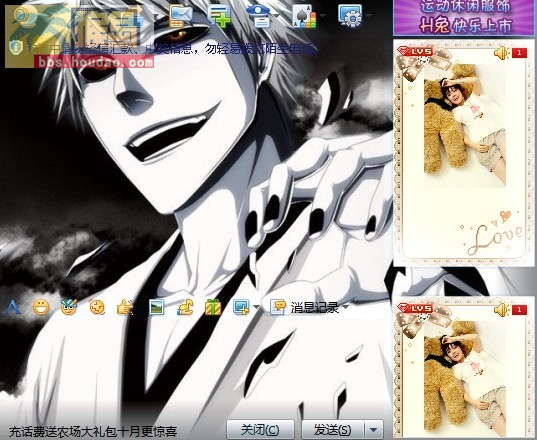The image size is (537, 440).
Task: Expand the games icon dropdown arrow
Action: pos(322,15)
